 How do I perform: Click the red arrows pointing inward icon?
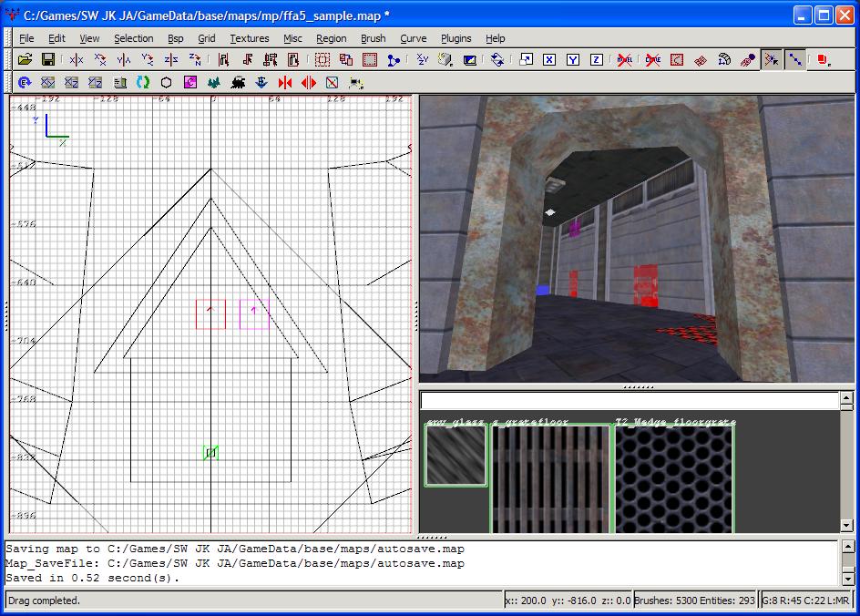(x=284, y=83)
